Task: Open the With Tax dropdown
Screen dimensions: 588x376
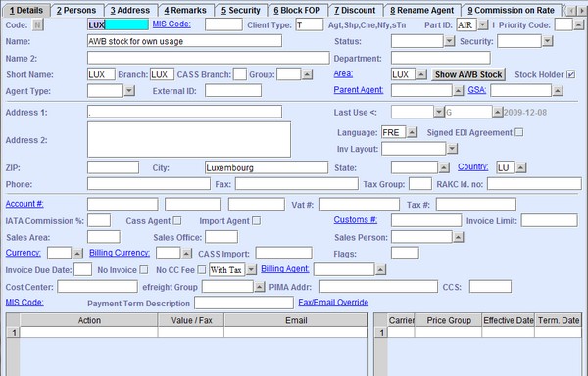Action: pos(251,269)
